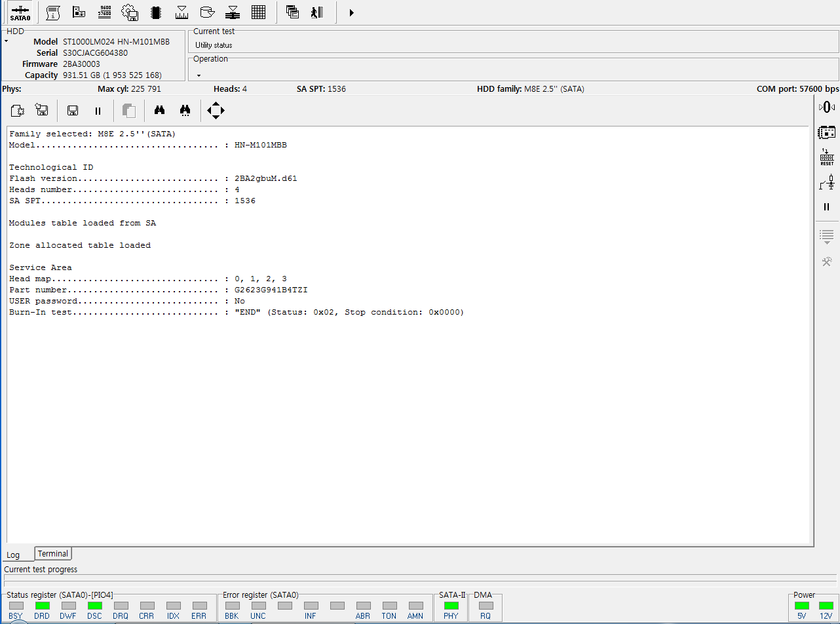The width and height of the screenshot is (840, 624).
Task: Click the zero with arrows sidebar icon
Action: (x=827, y=107)
